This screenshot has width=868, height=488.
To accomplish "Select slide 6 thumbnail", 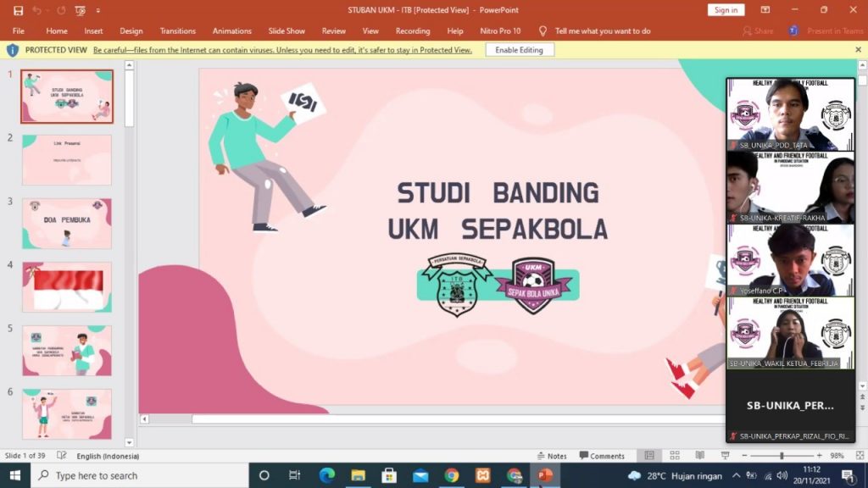I will click(x=67, y=413).
